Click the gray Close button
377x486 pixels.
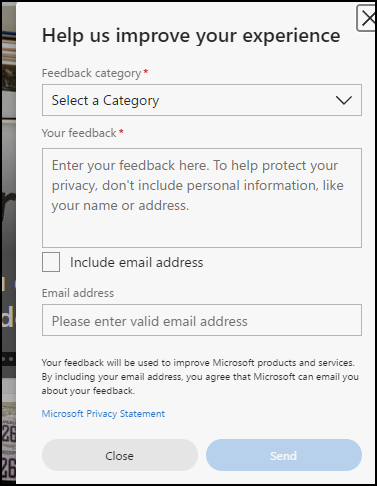coord(120,455)
